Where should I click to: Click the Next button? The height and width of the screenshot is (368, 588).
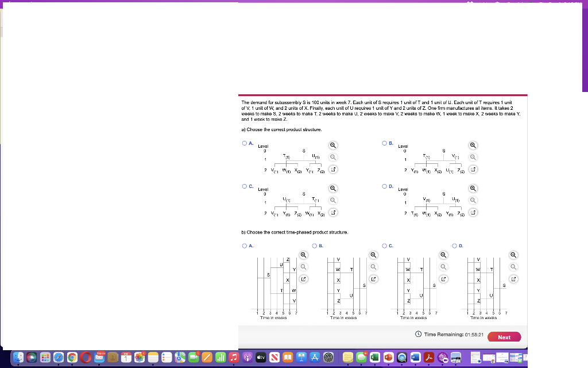[504, 337]
